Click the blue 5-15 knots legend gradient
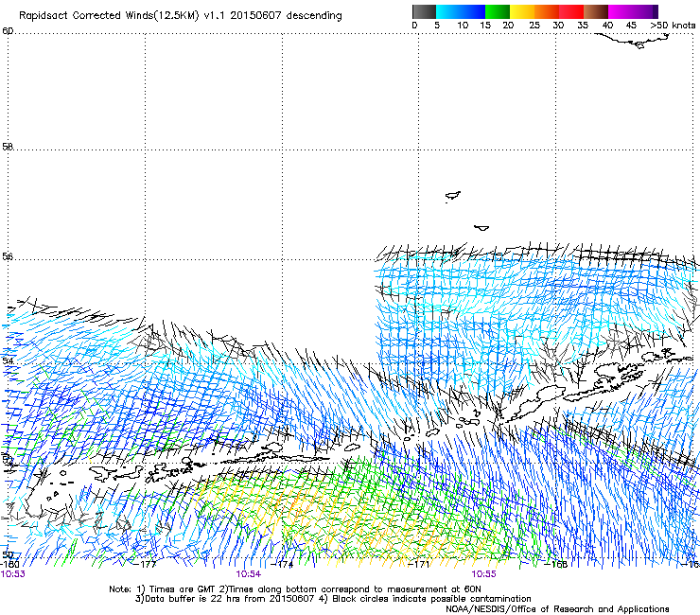Viewport: 700px width, 615px height. point(461,11)
